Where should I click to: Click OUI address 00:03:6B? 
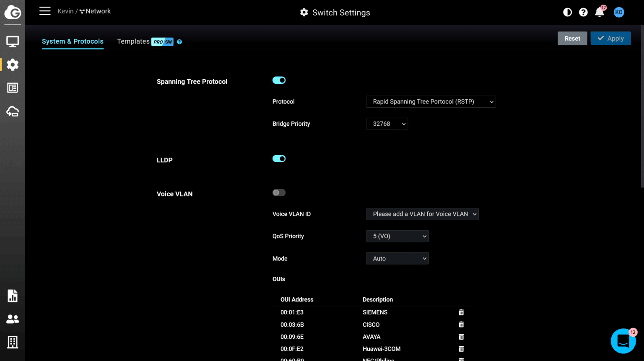(x=292, y=325)
